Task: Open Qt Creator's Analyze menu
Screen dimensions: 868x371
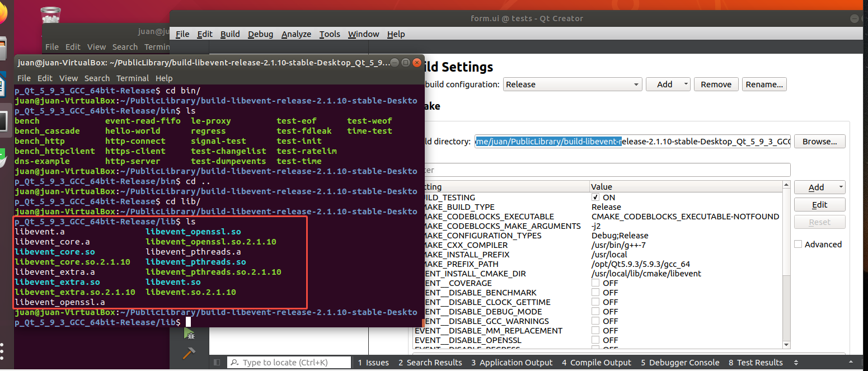Action: (296, 34)
